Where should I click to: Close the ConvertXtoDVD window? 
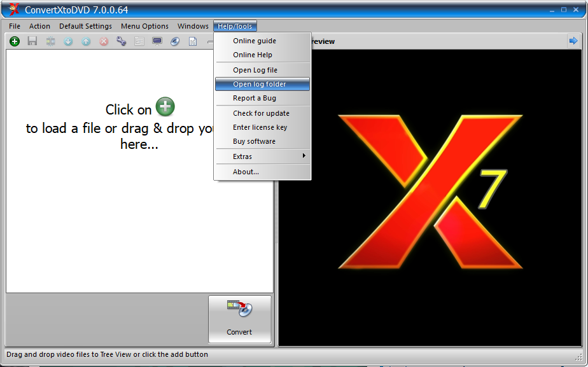click(x=576, y=10)
